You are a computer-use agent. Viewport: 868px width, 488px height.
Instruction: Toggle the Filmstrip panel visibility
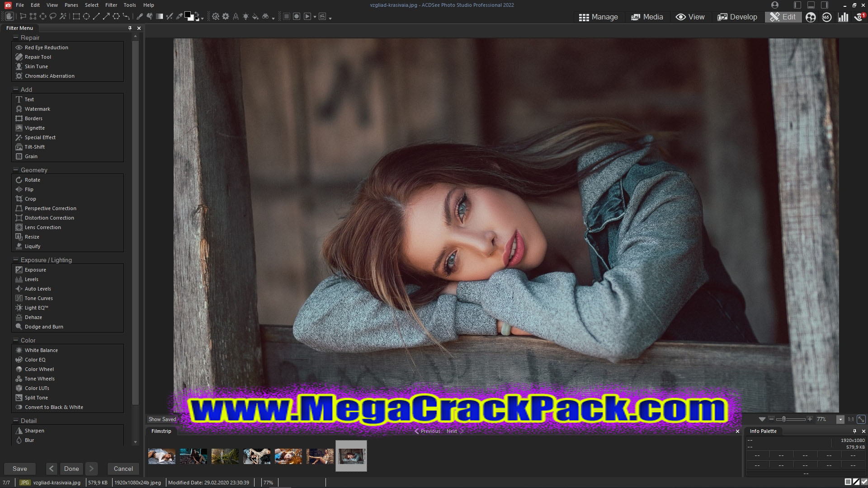tap(737, 431)
